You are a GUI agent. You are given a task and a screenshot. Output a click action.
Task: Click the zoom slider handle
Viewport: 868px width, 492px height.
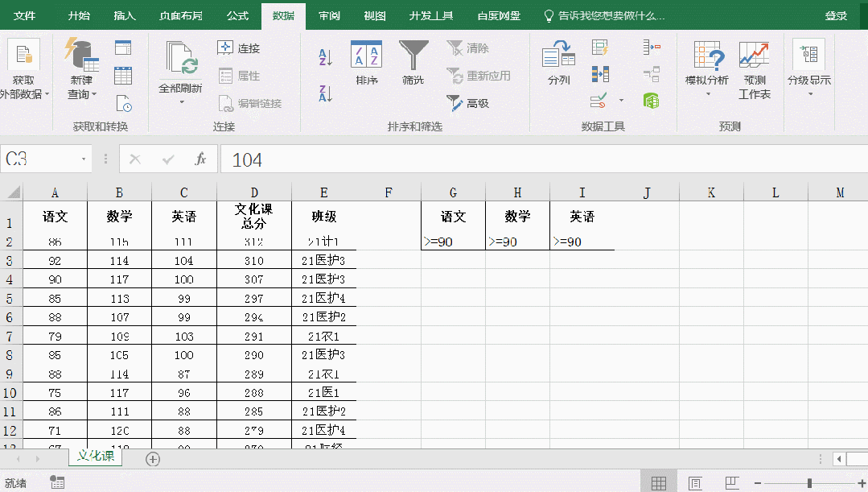809,483
